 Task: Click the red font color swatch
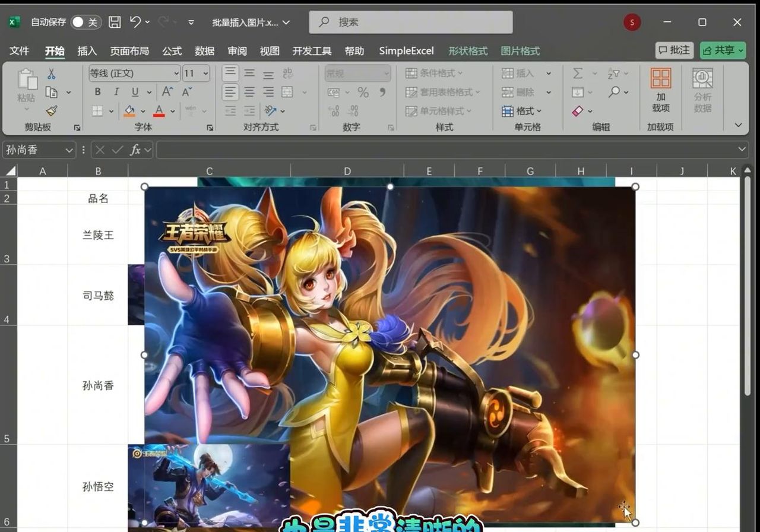pos(159,111)
